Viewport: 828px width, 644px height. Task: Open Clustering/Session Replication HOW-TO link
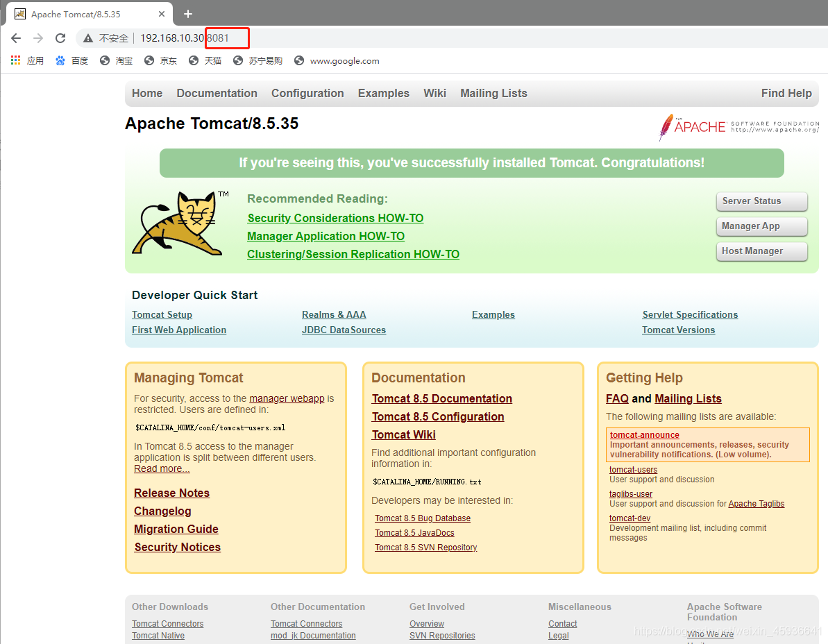tap(353, 255)
